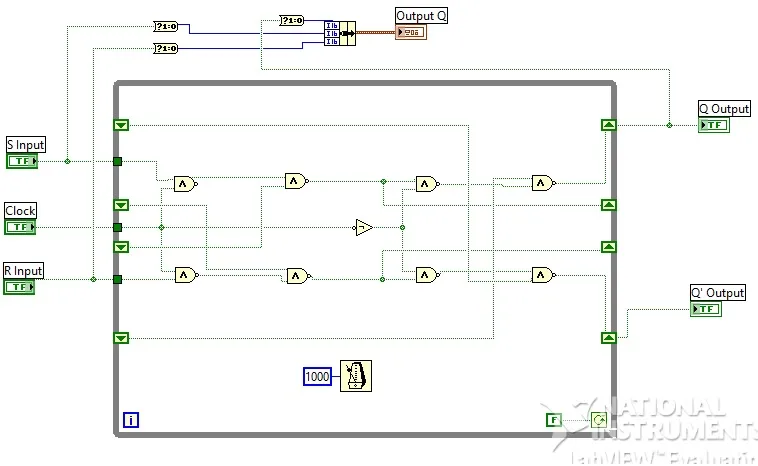The image size is (758, 466).
Task: Click the Clock loop tunnel
Action: pyautogui.click(x=117, y=227)
